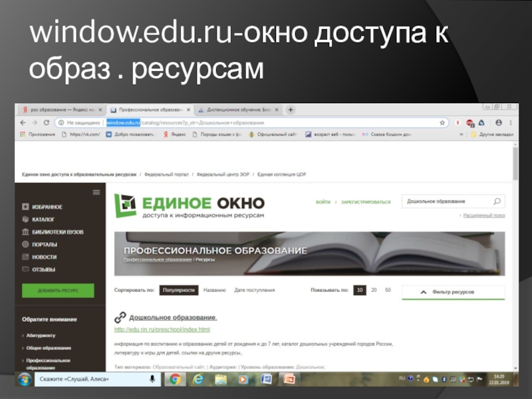Click the Yandex extension icon in toolbar

pyautogui.click(x=458, y=123)
